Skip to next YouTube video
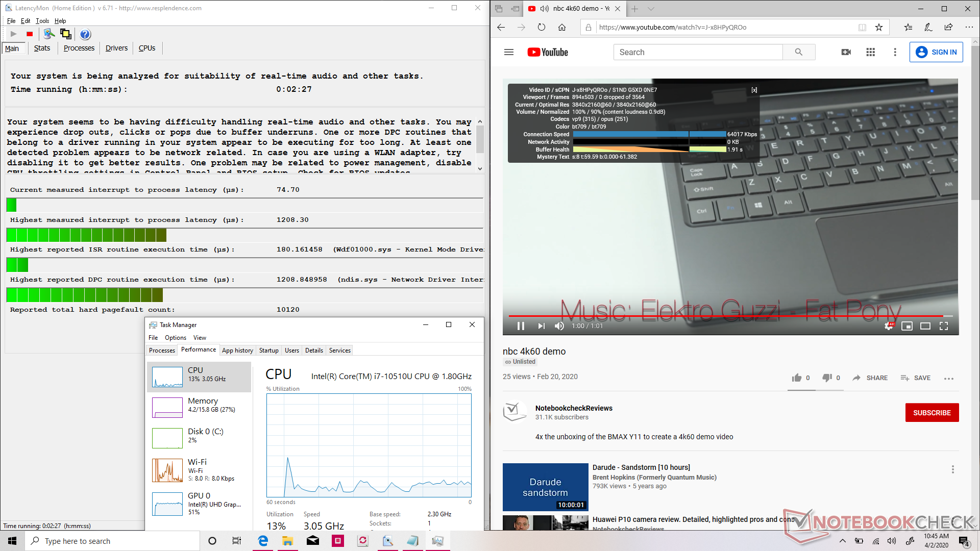Screen dimensions: 980x551 (541, 326)
